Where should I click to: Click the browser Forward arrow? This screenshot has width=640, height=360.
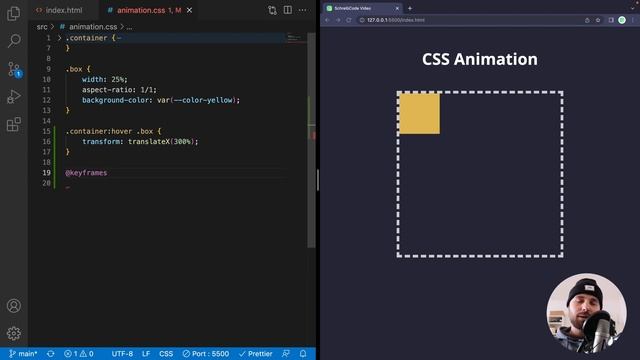[x=338, y=20]
